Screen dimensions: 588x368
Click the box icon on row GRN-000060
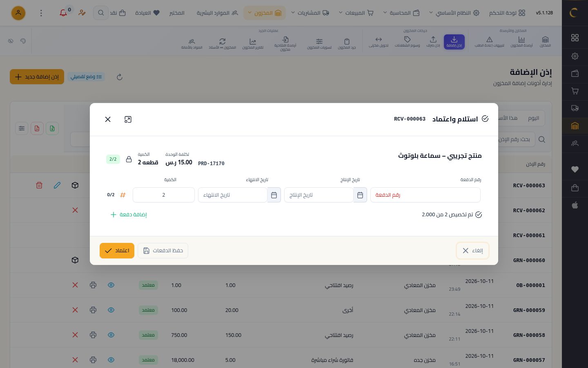[75, 260]
